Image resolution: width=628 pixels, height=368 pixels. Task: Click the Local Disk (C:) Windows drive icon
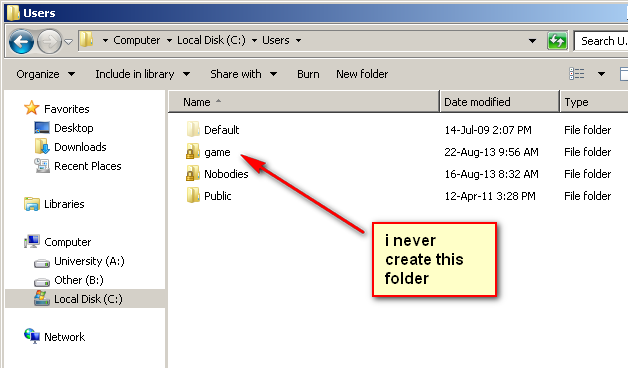[42, 298]
